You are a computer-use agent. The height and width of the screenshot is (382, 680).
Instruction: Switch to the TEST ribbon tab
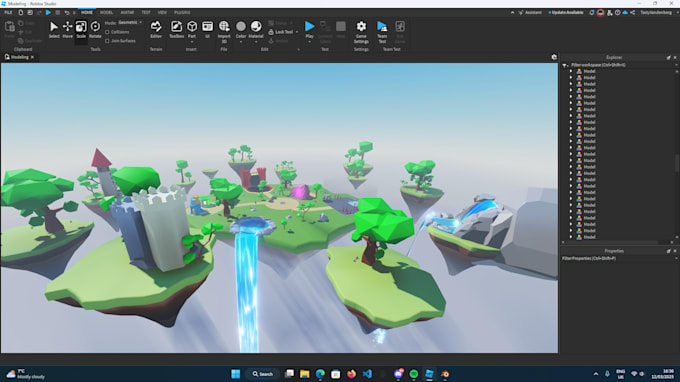click(146, 13)
